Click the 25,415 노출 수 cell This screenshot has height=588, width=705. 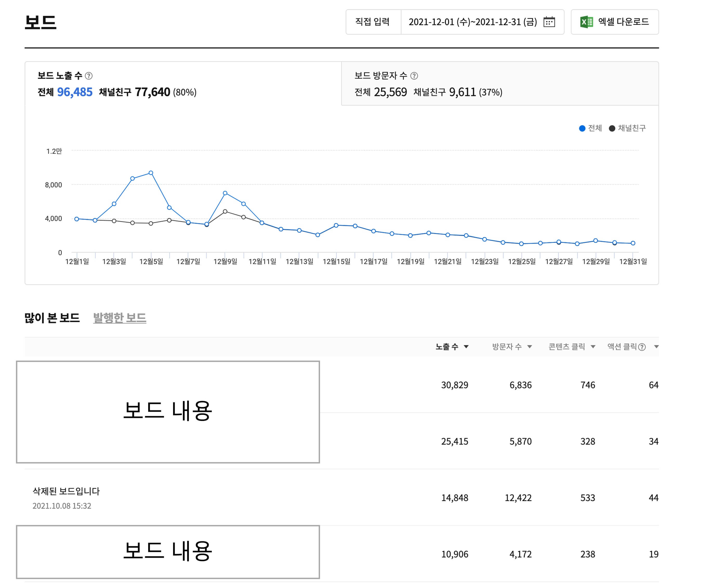454,441
